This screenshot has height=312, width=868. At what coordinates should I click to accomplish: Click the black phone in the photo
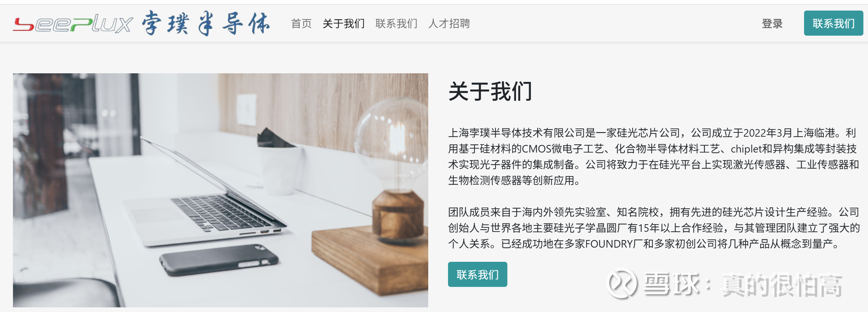pyautogui.click(x=219, y=260)
